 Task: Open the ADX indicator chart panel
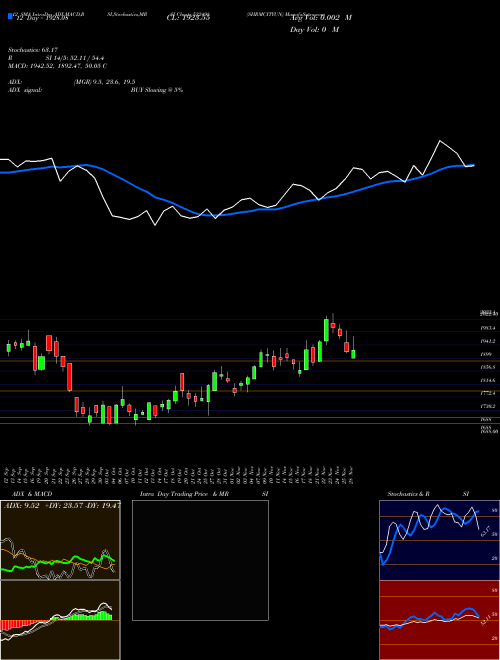pos(60,540)
